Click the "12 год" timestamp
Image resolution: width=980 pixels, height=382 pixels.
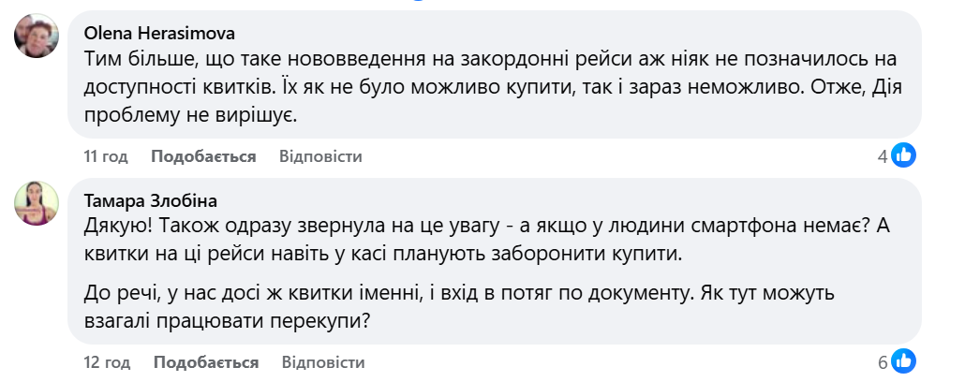(107, 362)
